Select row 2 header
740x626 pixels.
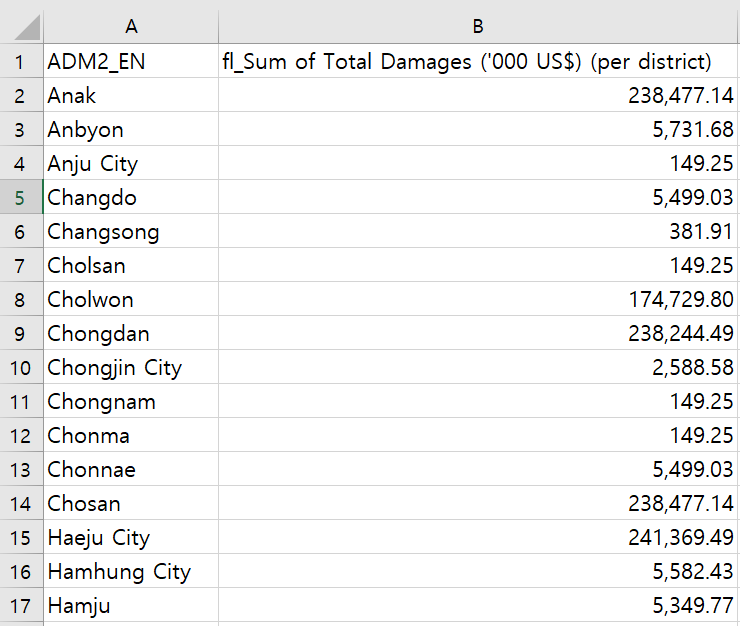21,95
